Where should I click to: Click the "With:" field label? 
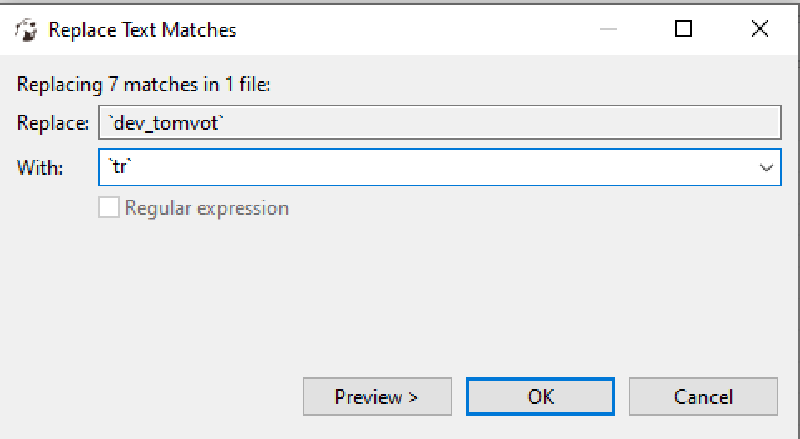coord(41,168)
